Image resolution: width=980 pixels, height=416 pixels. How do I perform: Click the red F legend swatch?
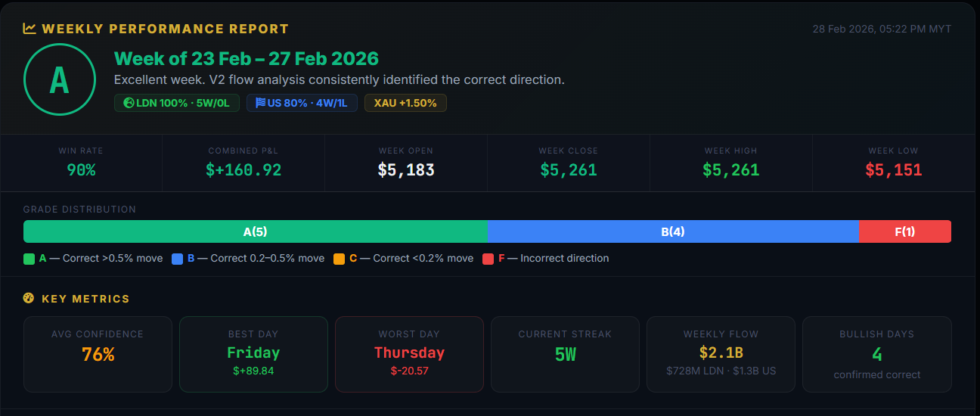[x=488, y=259]
